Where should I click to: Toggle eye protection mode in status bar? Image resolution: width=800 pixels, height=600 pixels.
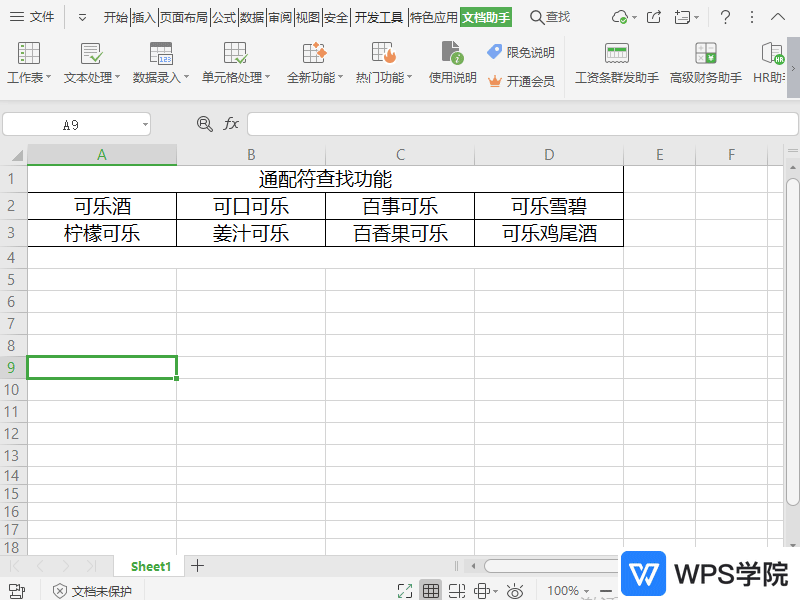tap(515, 590)
